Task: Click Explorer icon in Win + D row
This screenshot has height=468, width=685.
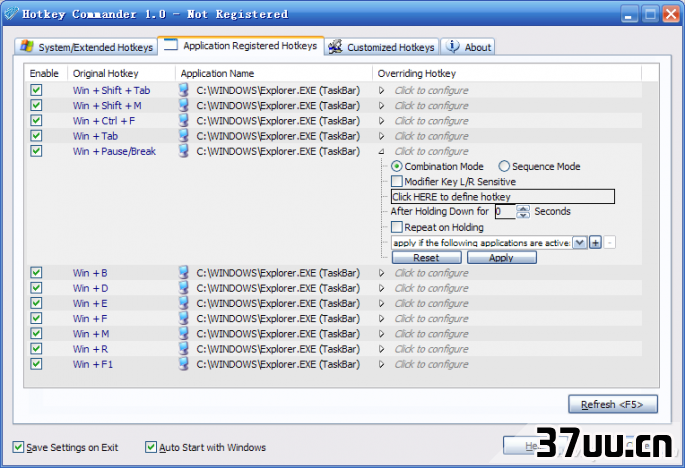Action: [184, 288]
